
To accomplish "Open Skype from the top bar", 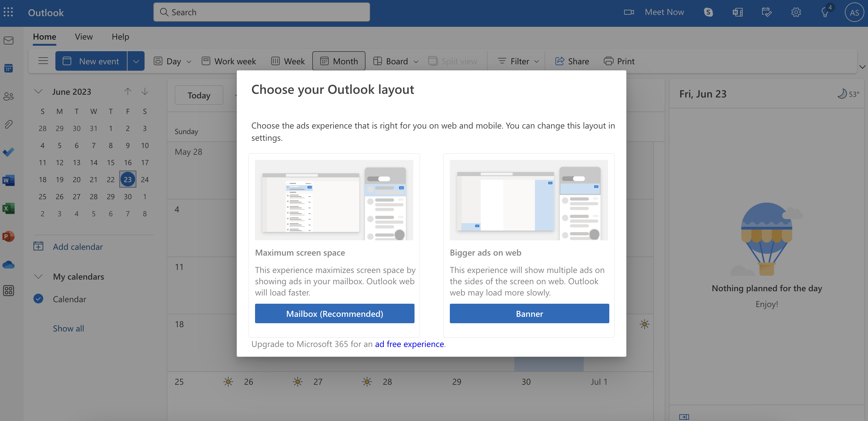I will [708, 12].
